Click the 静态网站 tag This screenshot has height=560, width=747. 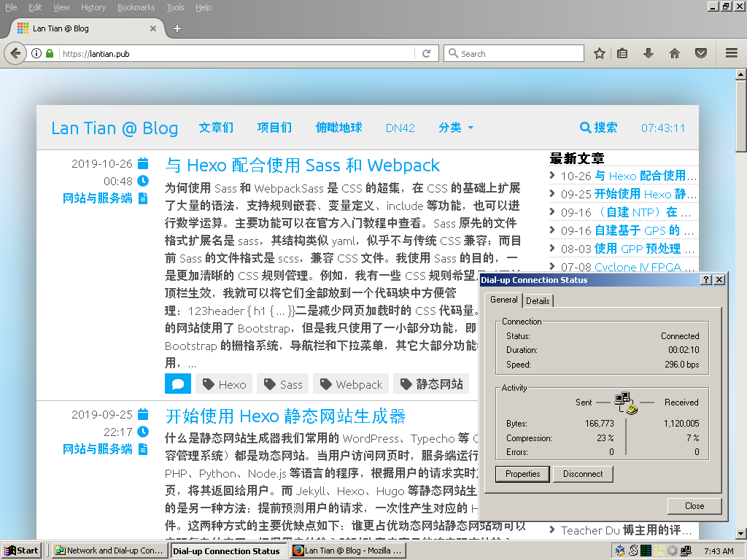(x=432, y=384)
